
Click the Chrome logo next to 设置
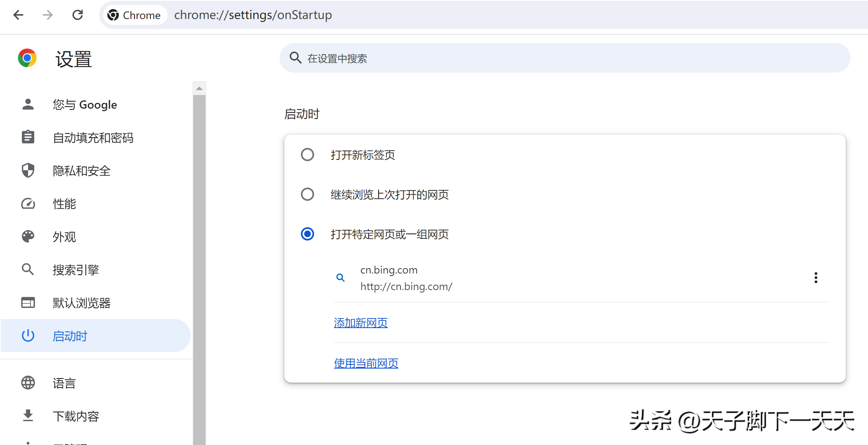(27, 58)
